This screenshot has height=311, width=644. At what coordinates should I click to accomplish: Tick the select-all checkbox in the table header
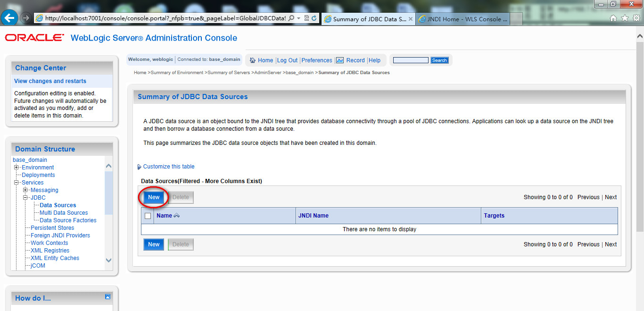pyautogui.click(x=148, y=216)
